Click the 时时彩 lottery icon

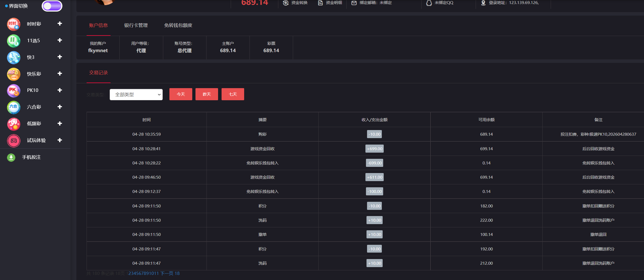pos(13,24)
